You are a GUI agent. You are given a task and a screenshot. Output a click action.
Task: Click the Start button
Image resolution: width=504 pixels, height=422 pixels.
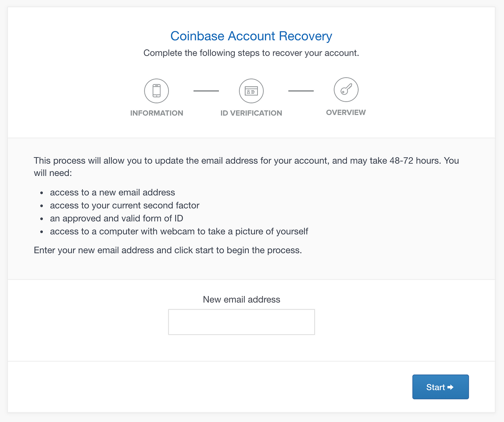441,387
